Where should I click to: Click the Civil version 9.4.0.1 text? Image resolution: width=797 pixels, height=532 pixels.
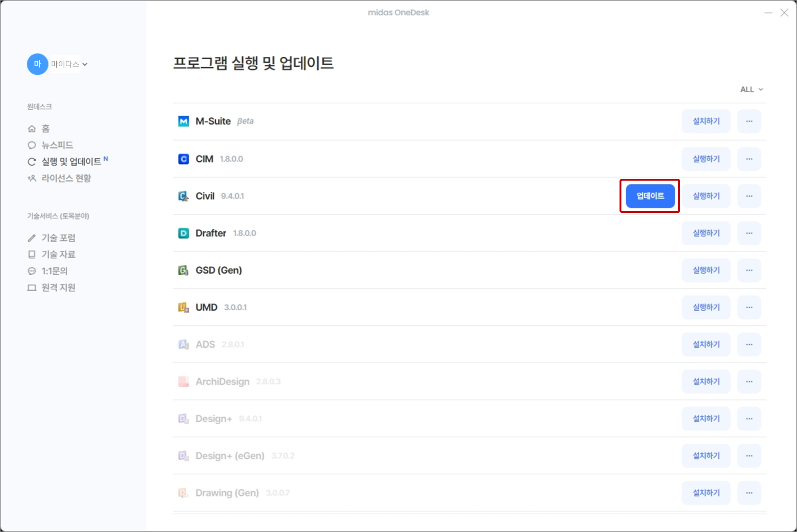point(232,196)
